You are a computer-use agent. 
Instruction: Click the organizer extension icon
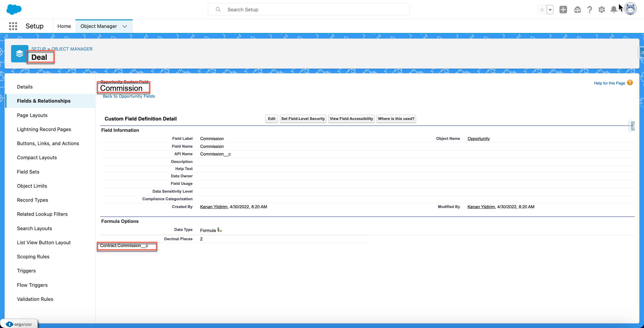10,324
